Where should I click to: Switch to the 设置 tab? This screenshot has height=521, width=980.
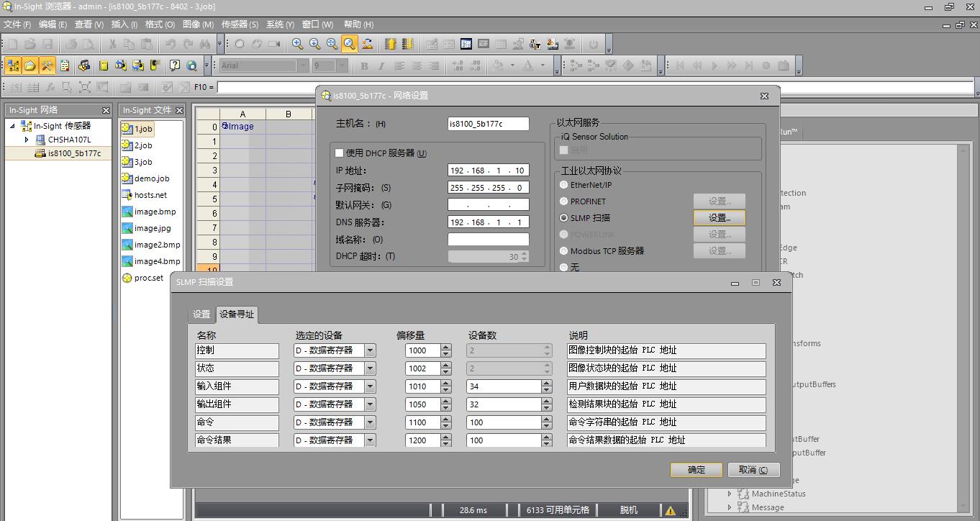[201, 314]
